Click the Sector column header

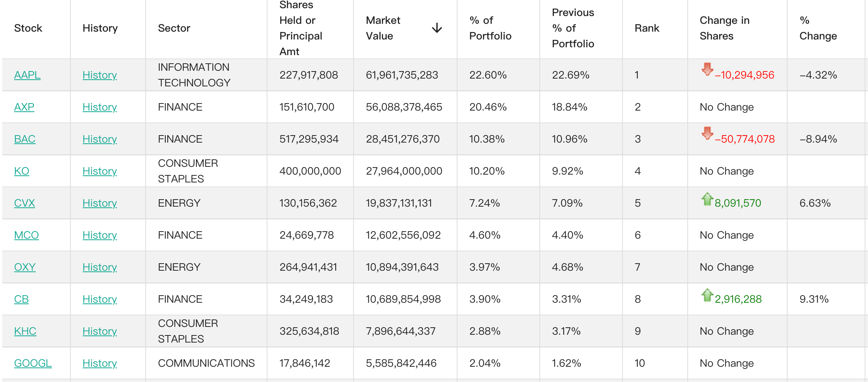(x=174, y=28)
